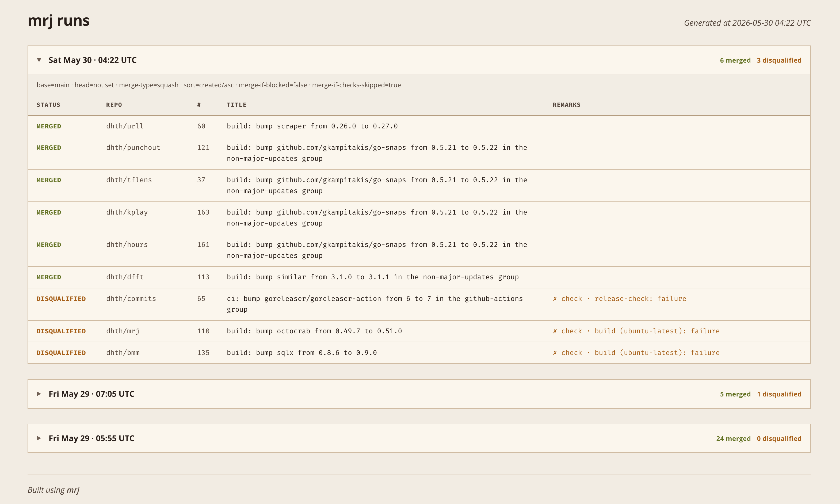Click the go-snaps title in dhth/tflens row
840x504 pixels.
point(377,185)
